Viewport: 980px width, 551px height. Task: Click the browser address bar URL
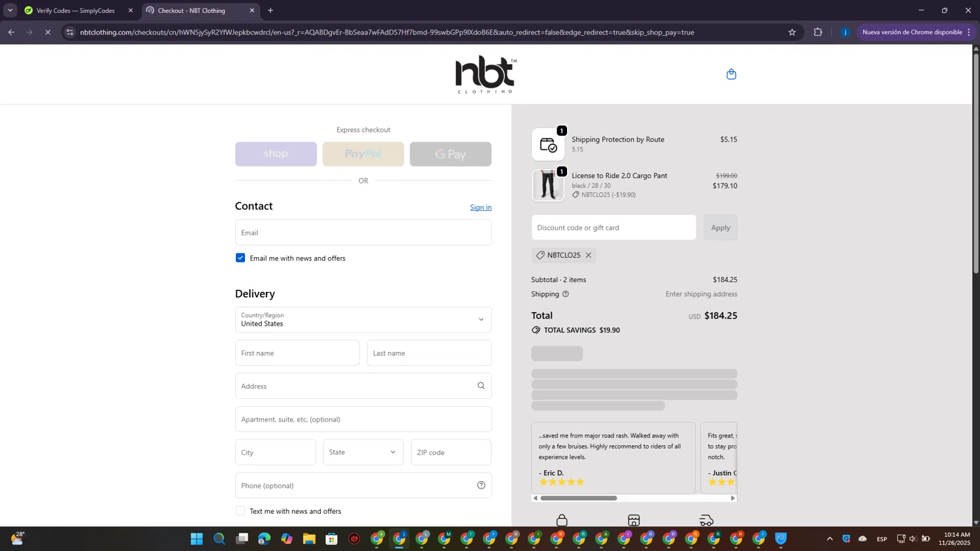[387, 32]
